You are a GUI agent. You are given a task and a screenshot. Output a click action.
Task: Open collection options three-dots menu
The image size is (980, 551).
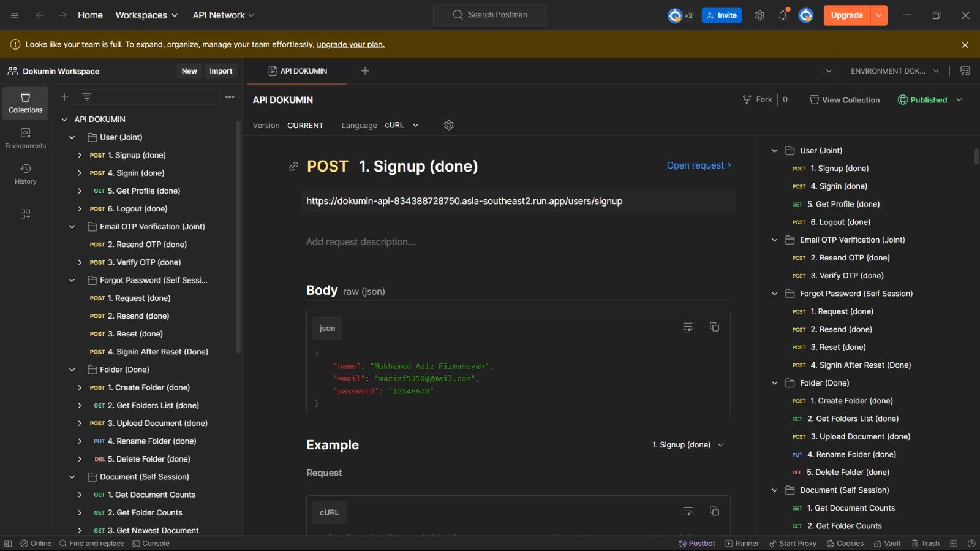click(x=230, y=97)
